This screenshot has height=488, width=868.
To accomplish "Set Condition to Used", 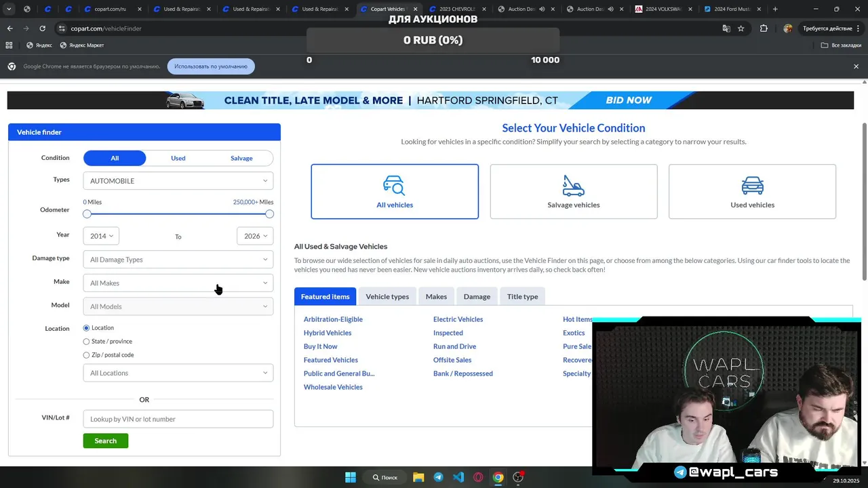I will click(x=178, y=158).
